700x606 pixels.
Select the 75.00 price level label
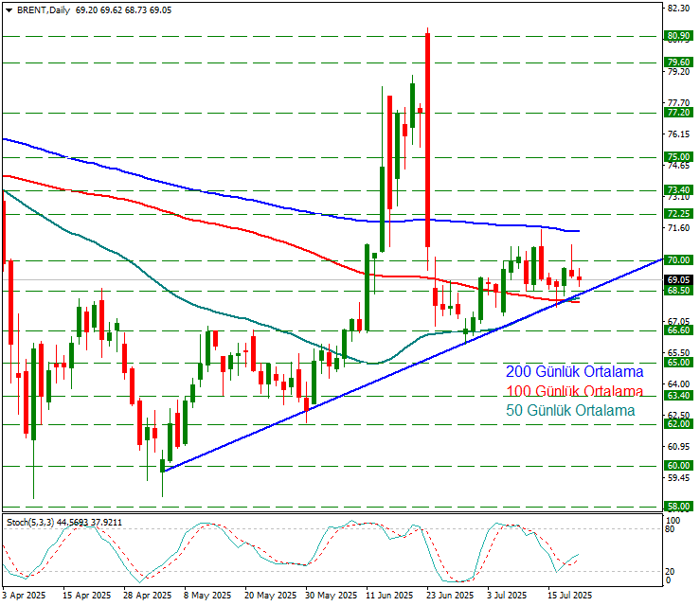point(678,156)
